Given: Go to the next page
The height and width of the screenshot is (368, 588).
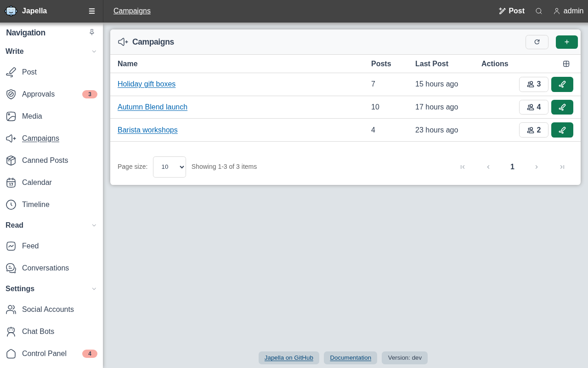Looking at the screenshot, I should click(536, 167).
